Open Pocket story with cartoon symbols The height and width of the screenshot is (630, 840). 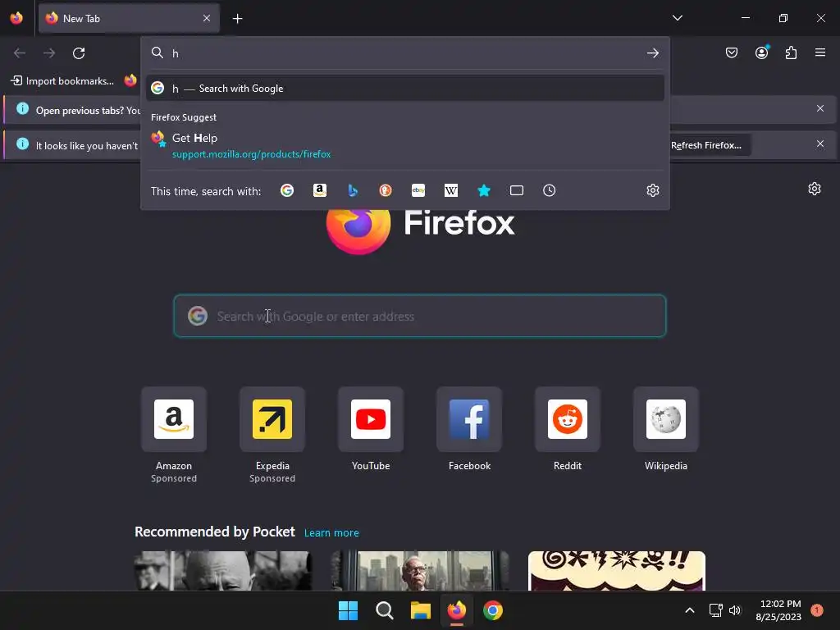click(x=617, y=571)
